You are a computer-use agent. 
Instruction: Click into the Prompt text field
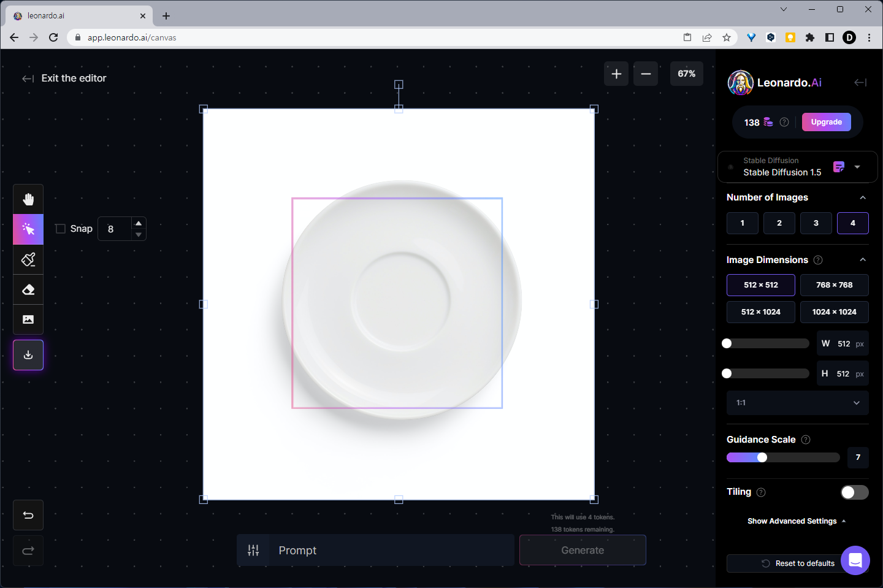[391, 550]
